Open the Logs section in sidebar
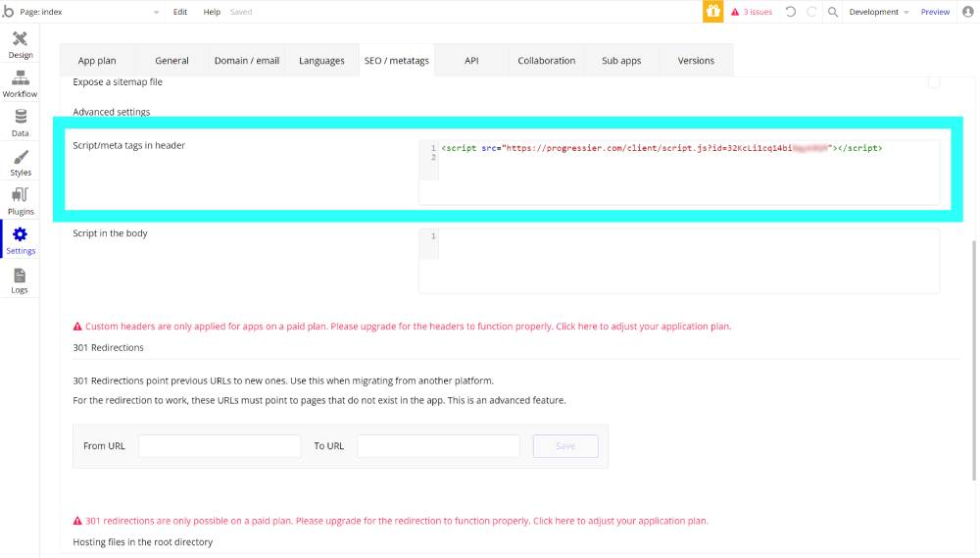The image size is (980, 558). point(20,280)
